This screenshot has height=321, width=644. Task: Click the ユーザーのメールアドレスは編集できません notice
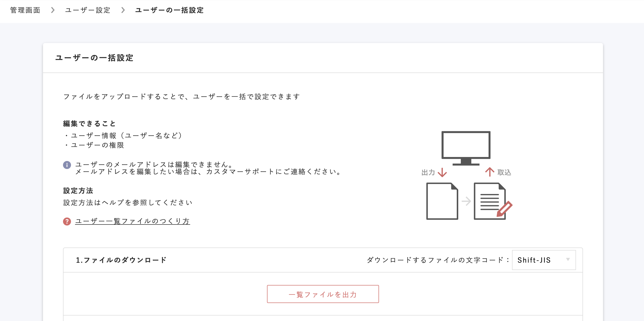[154, 164]
